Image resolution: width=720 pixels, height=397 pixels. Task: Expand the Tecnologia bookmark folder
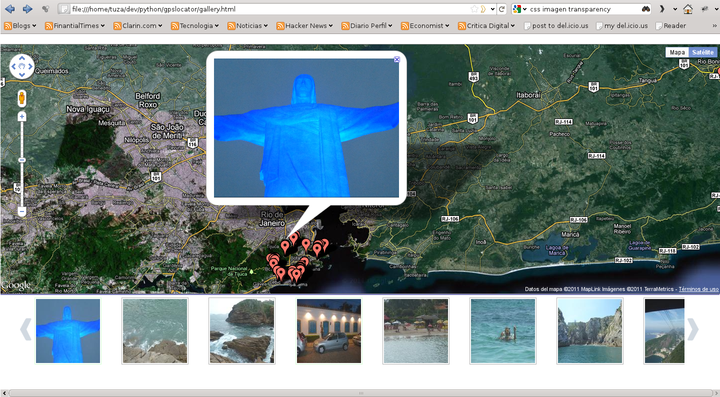[195, 26]
